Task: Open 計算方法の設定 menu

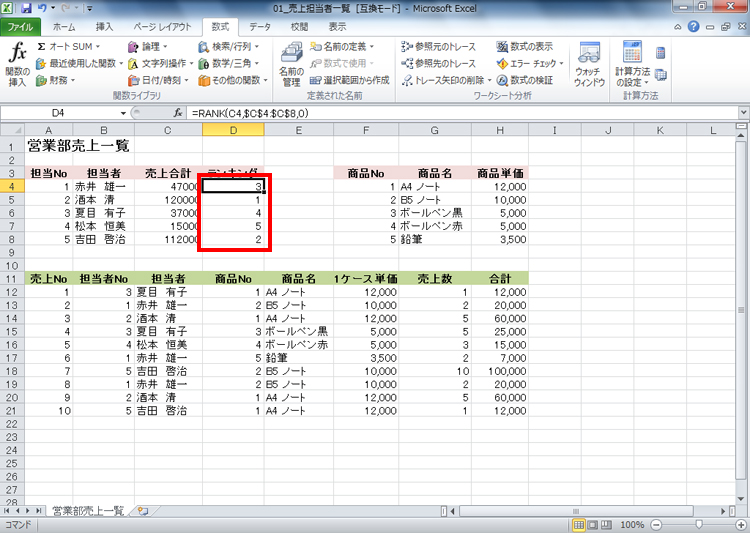Action: click(x=632, y=65)
